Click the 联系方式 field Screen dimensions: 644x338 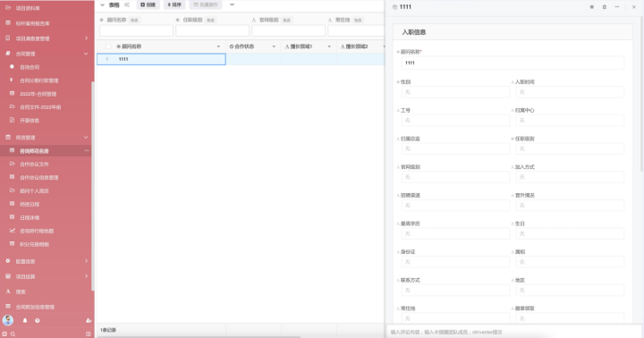pyautogui.click(x=455, y=291)
